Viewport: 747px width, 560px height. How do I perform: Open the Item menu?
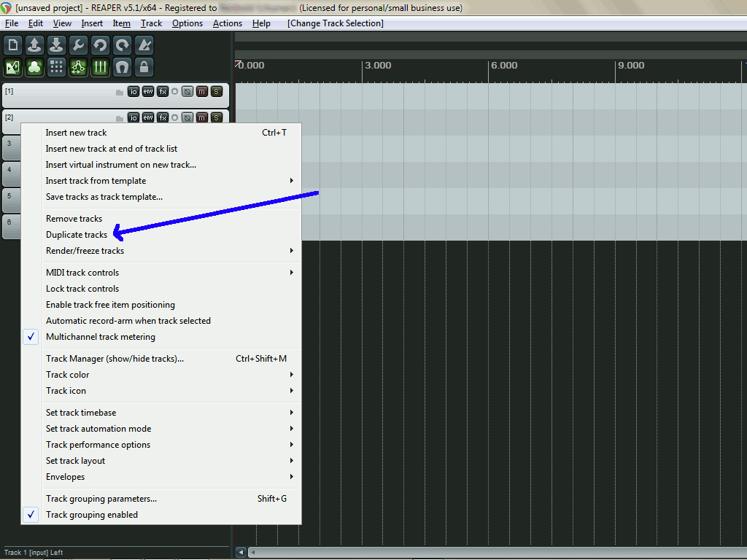coord(122,23)
